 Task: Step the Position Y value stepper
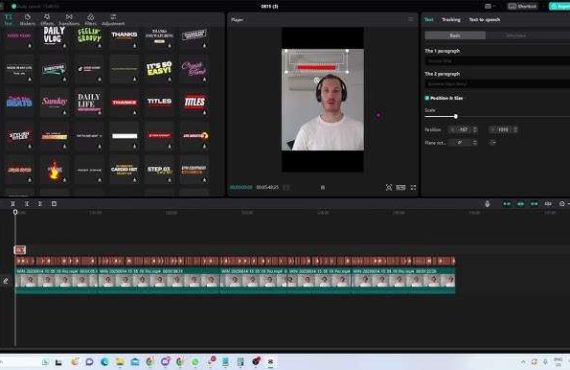click(515, 130)
